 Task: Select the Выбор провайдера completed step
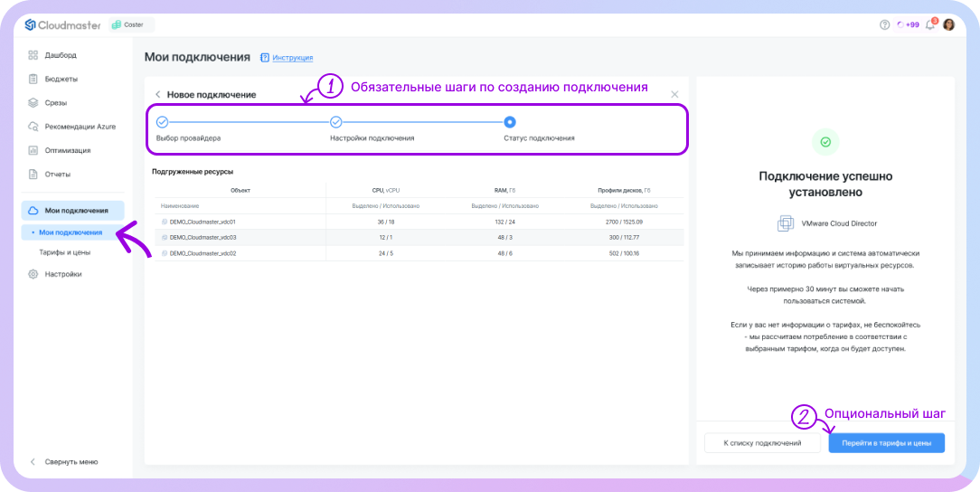162,122
